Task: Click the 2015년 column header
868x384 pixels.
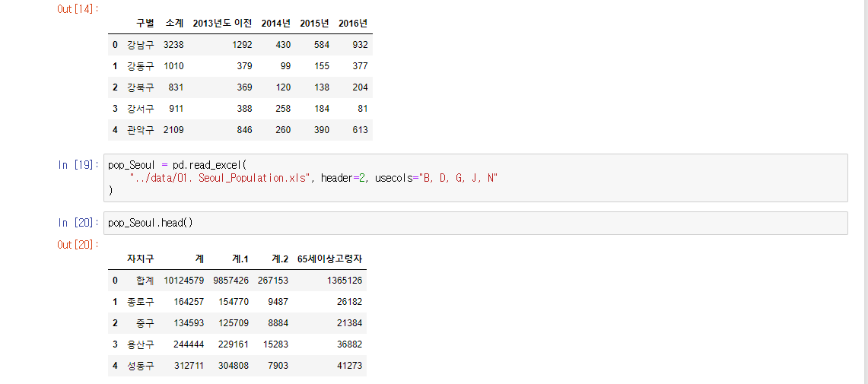Action: coord(314,24)
